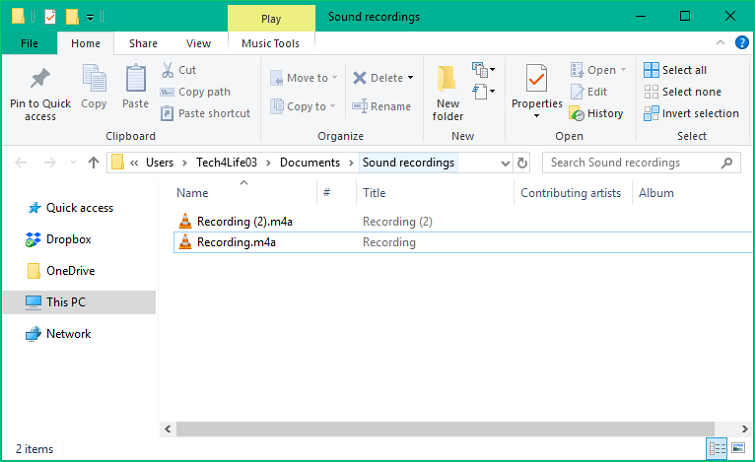
Task: Open the View ribbon tab
Action: tap(199, 43)
